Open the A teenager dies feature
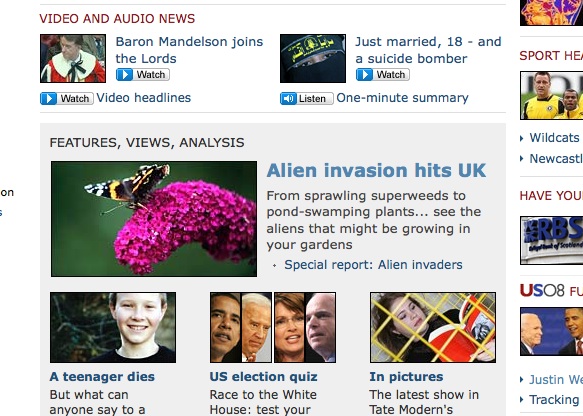This screenshot has width=583, height=416. 102,377
